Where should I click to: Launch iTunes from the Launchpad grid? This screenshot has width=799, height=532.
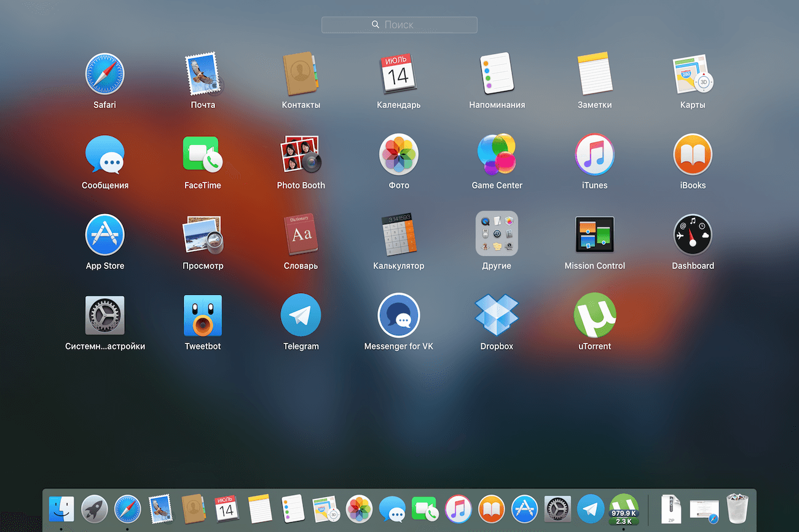click(594, 154)
